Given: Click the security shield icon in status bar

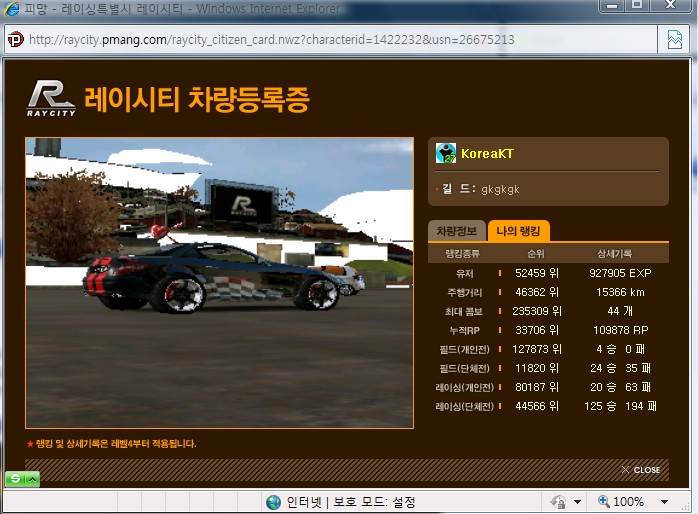Looking at the screenshot, I should pyautogui.click(x=558, y=501).
